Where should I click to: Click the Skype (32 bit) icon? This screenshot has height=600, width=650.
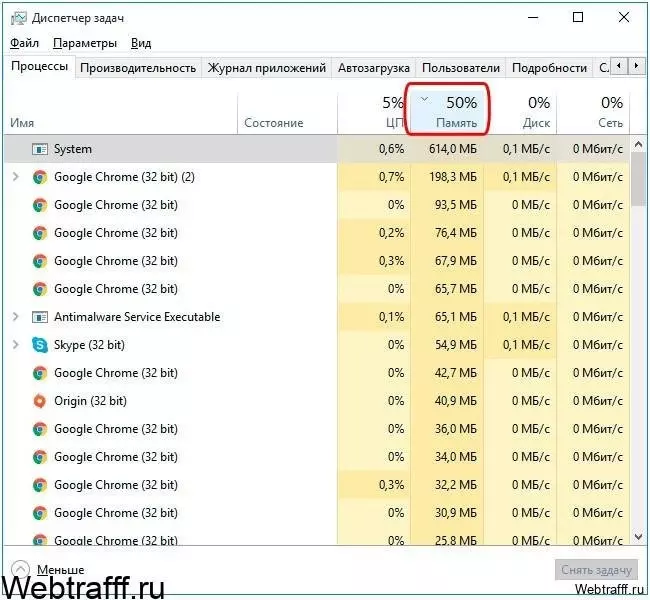[x=40, y=345]
